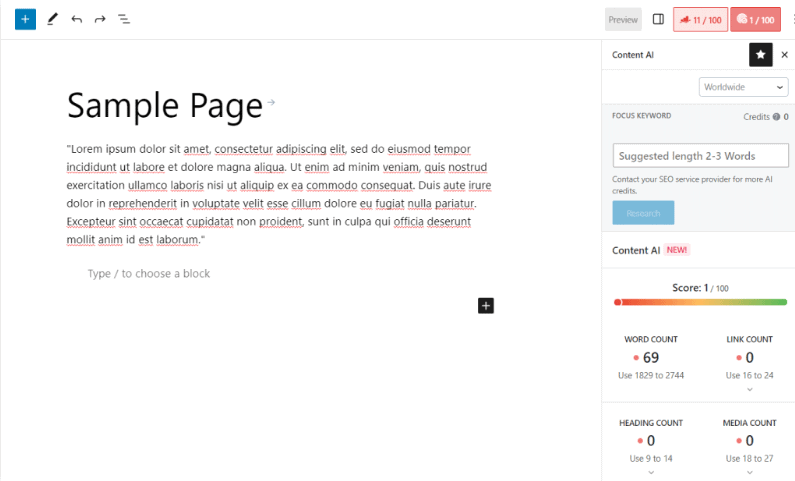Click the black star icon
This screenshot has width=795, height=481.
760,55
